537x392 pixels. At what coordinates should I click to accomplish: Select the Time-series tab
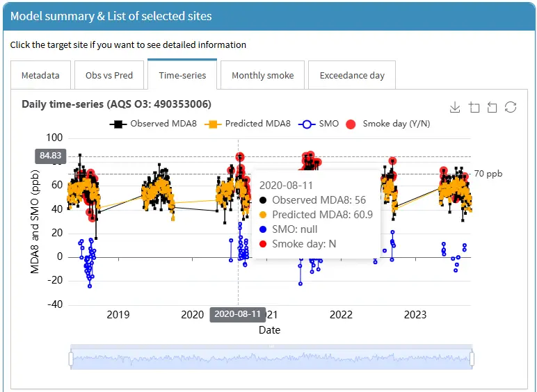pos(182,75)
